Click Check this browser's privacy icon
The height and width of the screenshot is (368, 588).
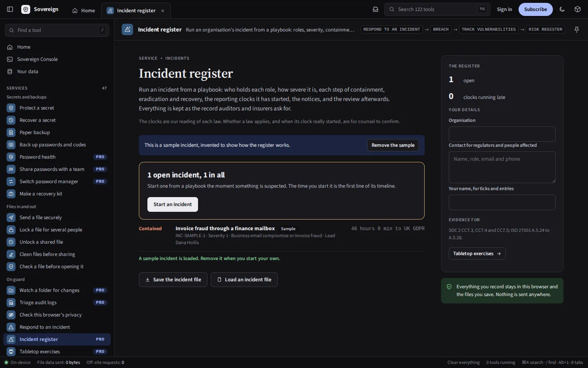(x=11, y=315)
